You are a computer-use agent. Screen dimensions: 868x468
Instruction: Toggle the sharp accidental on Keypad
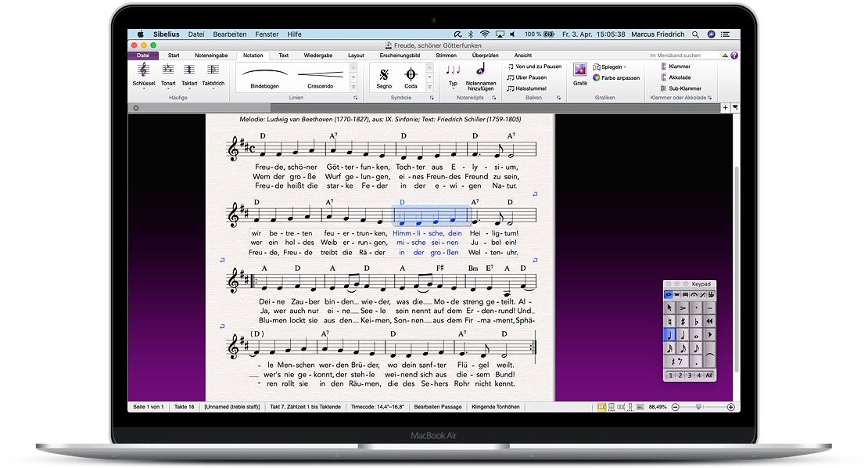coord(683,321)
